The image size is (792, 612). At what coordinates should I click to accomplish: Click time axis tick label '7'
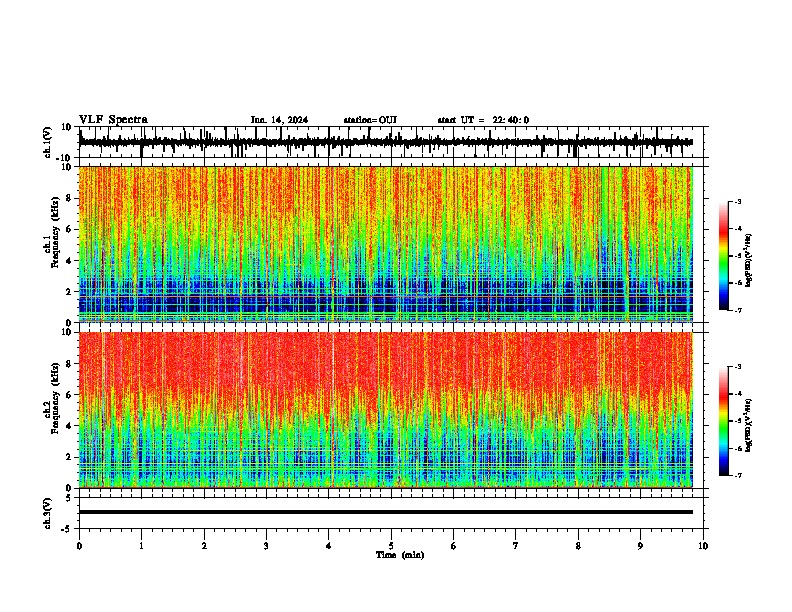click(516, 546)
